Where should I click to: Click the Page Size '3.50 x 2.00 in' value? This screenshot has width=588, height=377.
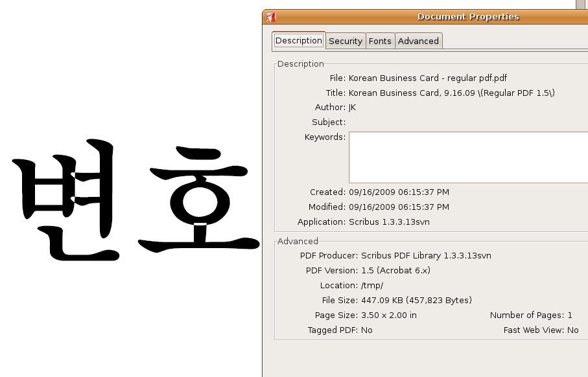(382, 315)
